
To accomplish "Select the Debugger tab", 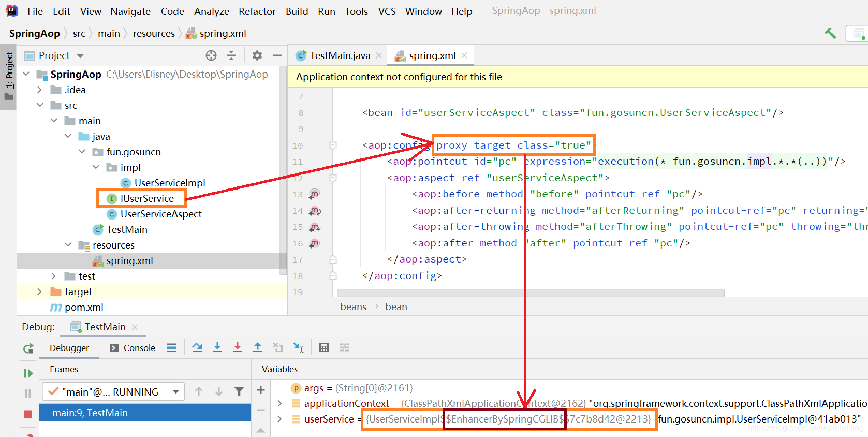I will (69, 348).
